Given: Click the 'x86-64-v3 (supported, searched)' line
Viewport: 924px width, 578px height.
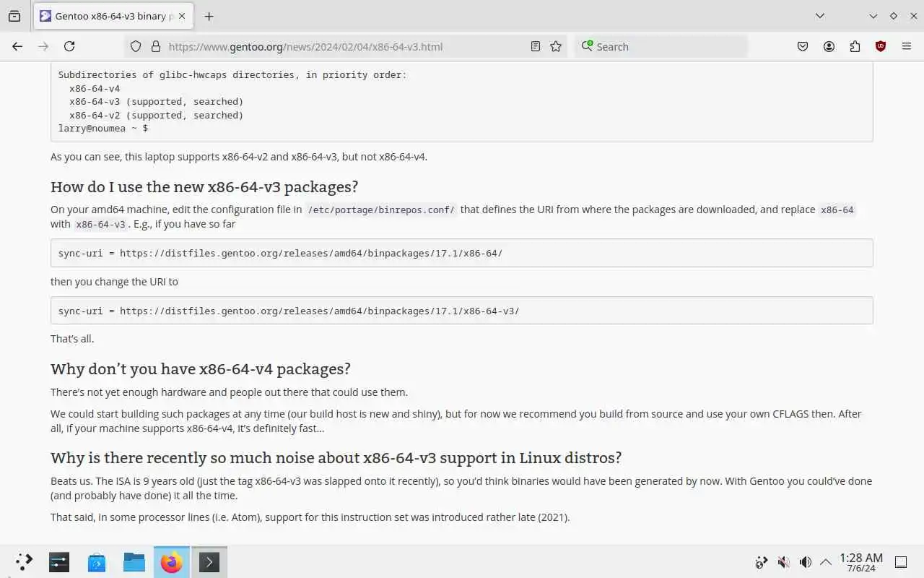Looking at the screenshot, I should [x=156, y=102].
